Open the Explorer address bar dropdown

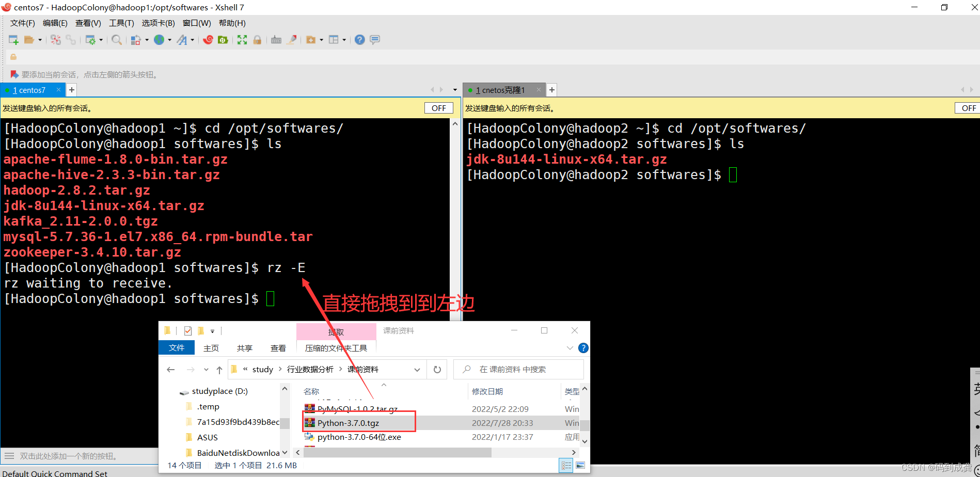[417, 369]
